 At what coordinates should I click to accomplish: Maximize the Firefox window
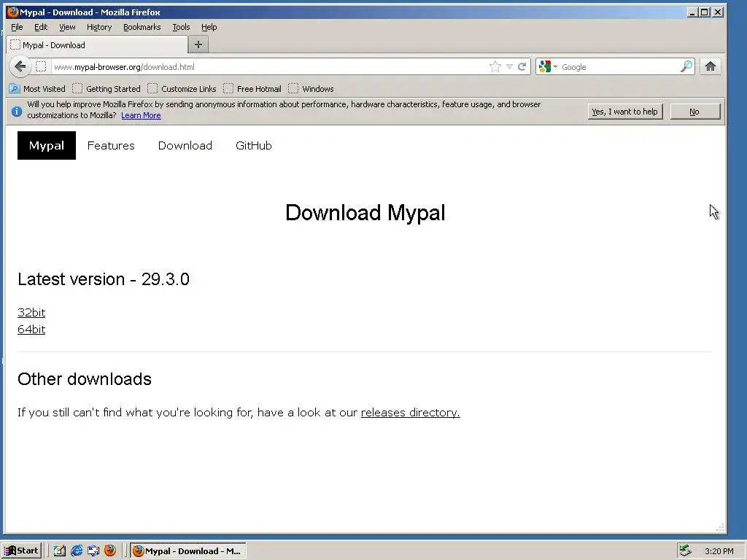coord(705,12)
